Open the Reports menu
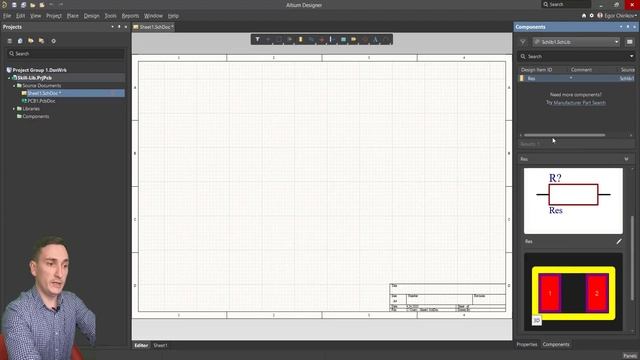Screen dimensions: 640x360 click(131, 16)
